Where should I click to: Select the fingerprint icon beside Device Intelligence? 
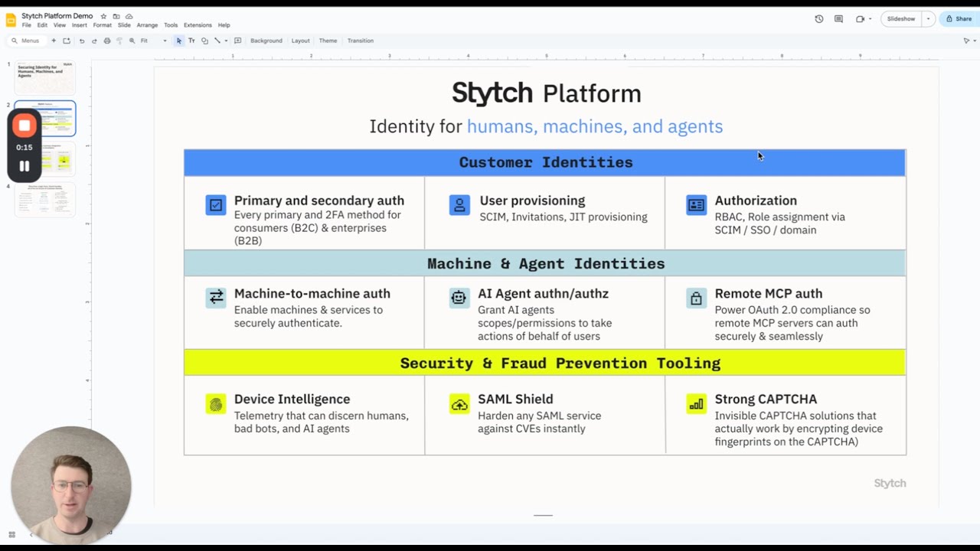pyautogui.click(x=216, y=404)
